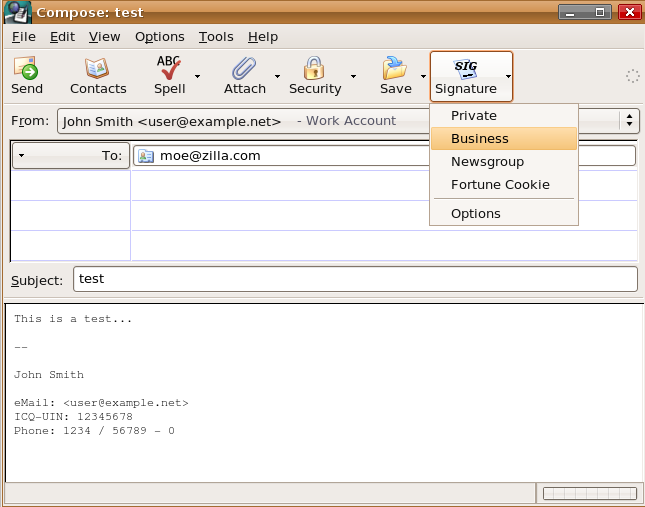
Task: Open the Contacts address book icon
Action: tap(97, 68)
